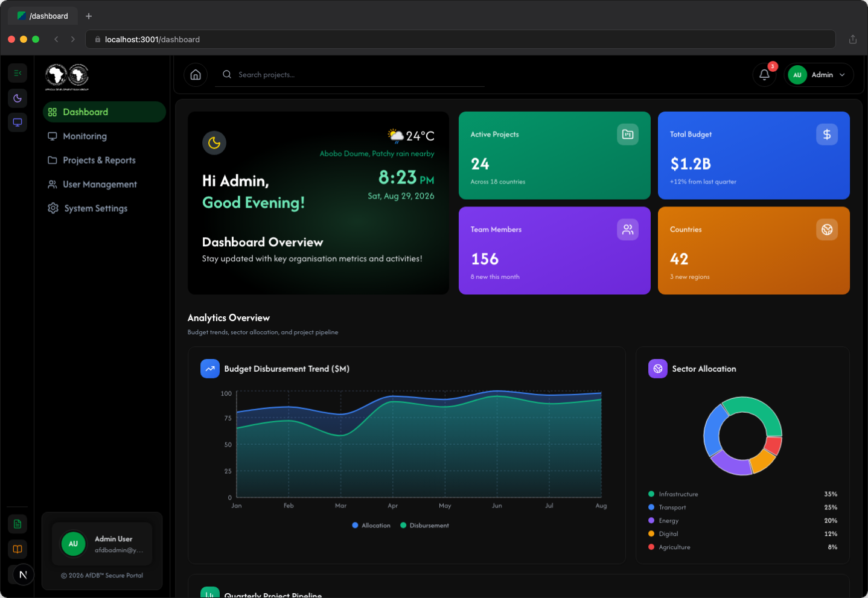Click Abobo Doume weather location text
Viewport: 868px width, 598px height.
[x=377, y=154]
